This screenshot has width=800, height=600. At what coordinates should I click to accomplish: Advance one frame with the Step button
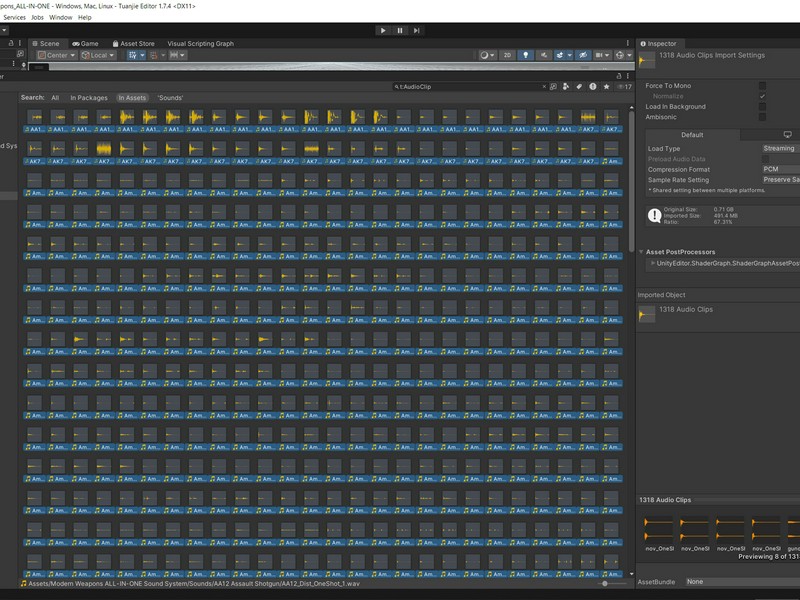coord(416,31)
